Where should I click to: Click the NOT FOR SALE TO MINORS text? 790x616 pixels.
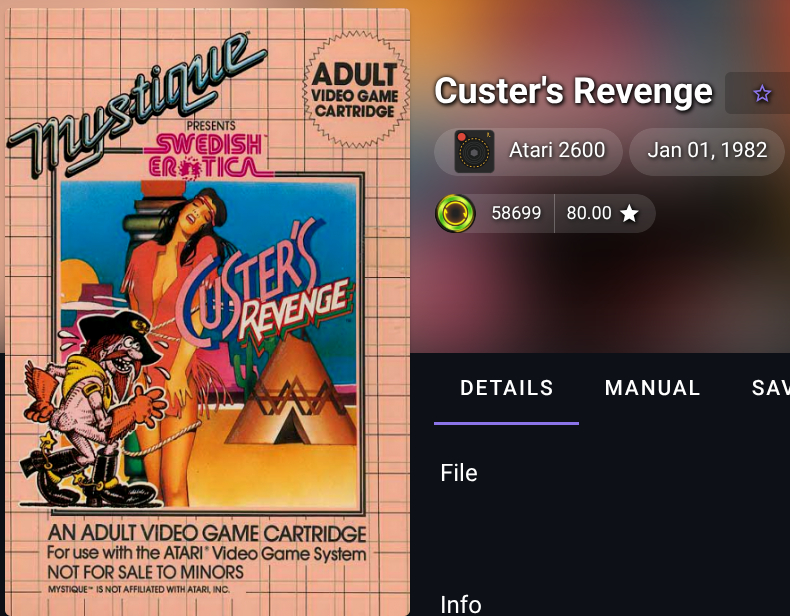[145, 572]
